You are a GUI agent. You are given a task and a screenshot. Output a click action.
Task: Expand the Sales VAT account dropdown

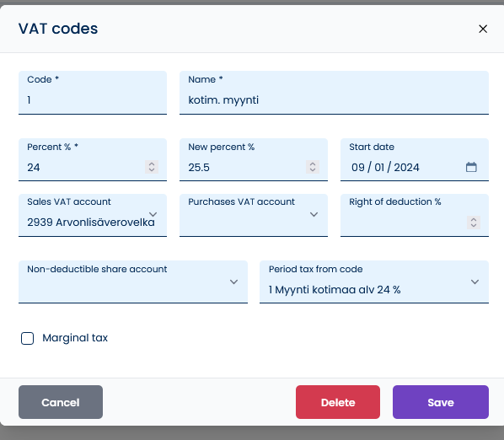tap(93, 215)
